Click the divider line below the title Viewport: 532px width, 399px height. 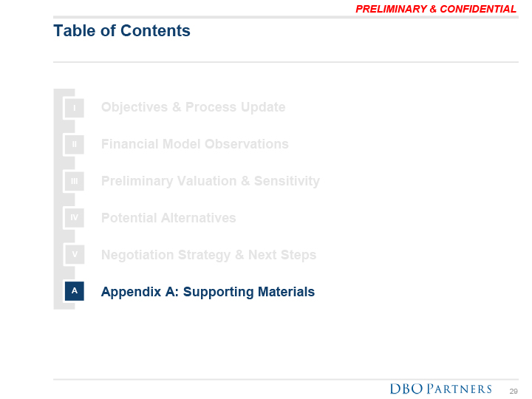click(x=285, y=62)
